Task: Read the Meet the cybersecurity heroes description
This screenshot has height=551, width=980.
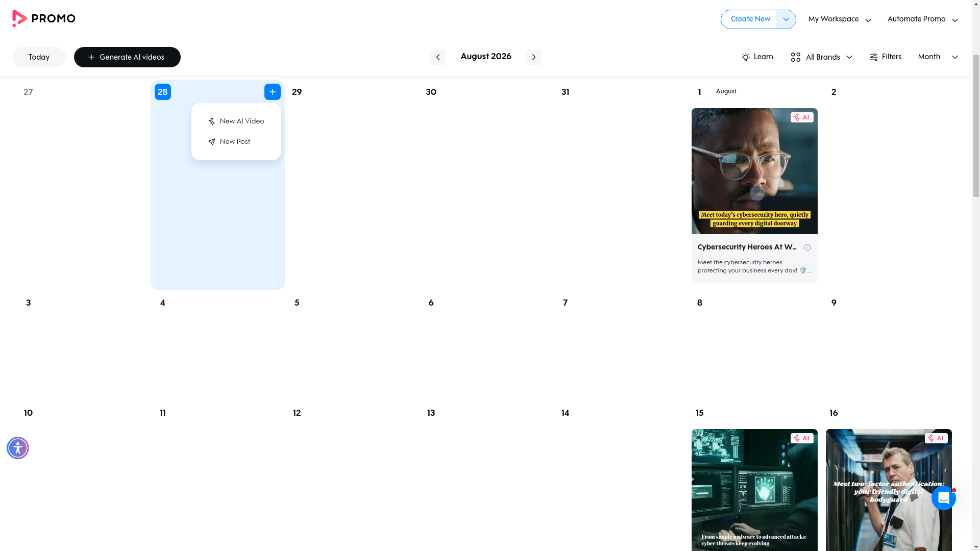Action: click(x=754, y=267)
